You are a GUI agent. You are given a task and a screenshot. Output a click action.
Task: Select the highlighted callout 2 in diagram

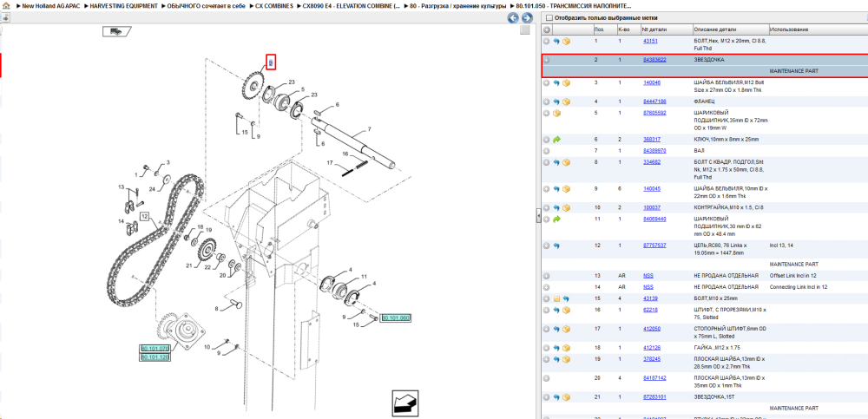point(271,62)
